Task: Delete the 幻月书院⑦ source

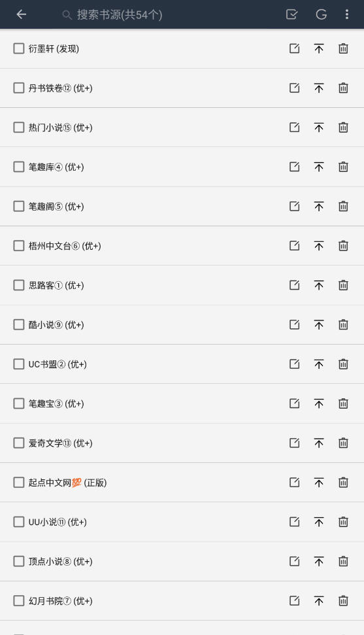Action: point(343,600)
